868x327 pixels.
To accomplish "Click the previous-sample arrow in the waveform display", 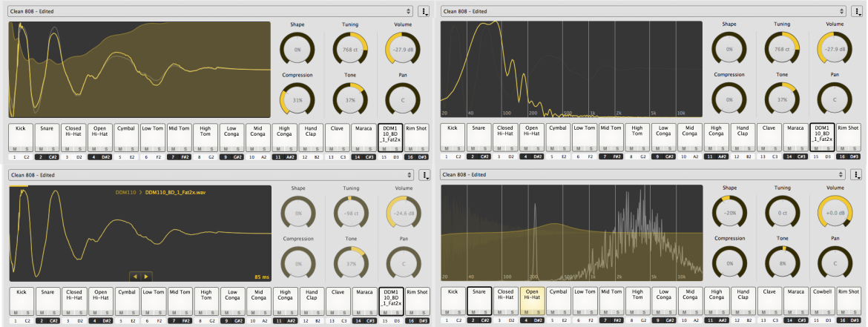I will 134,276.
